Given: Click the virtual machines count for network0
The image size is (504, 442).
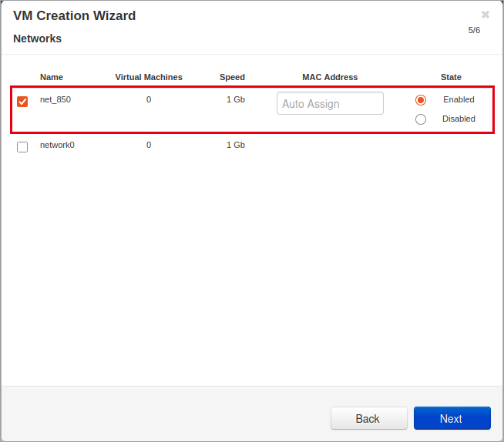Looking at the screenshot, I should coord(149,145).
